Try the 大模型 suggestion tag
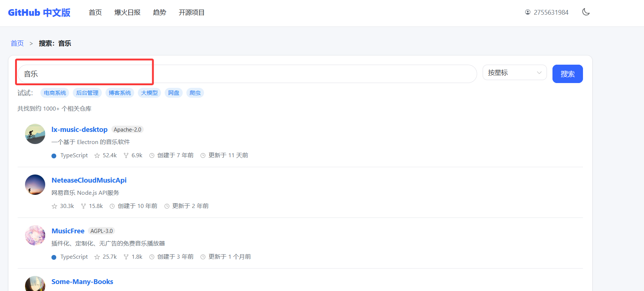The width and height of the screenshot is (644, 291). pyautogui.click(x=149, y=93)
